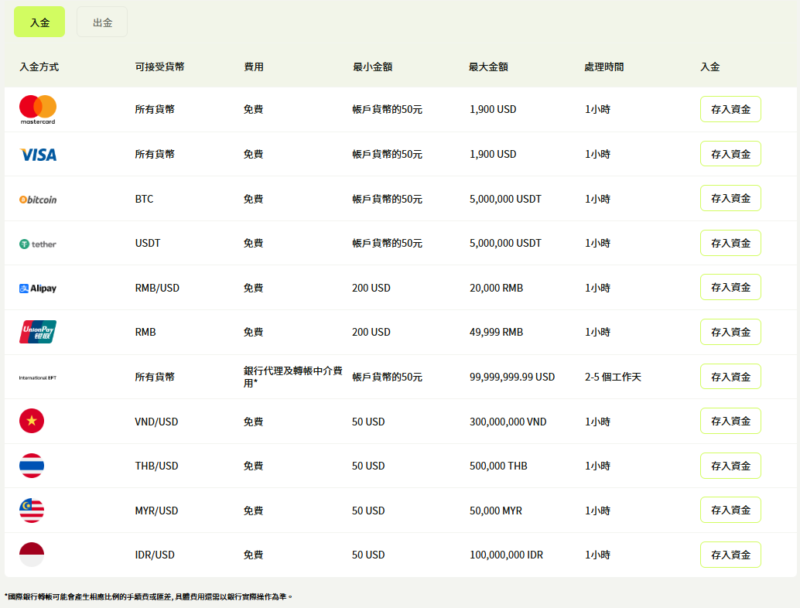Click 存入資金 for International EFT row
The height and width of the screenshot is (608, 800).
730,377
